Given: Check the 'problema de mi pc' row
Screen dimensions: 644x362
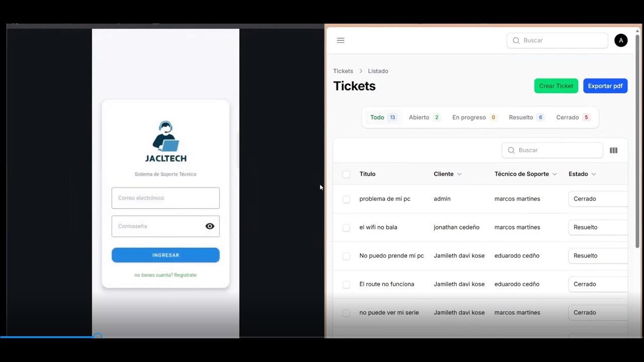Looking at the screenshot, I should coord(346,199).
